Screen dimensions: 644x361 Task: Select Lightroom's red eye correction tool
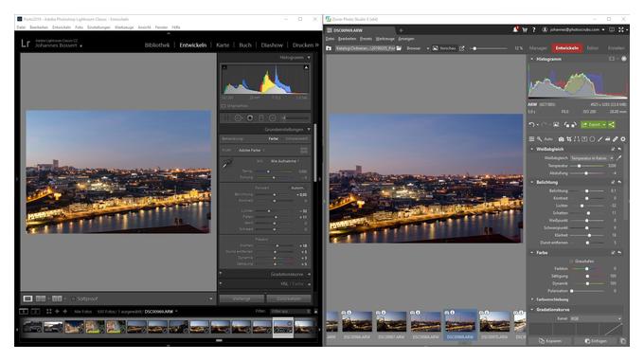pyautogui.click(x=250, y=117)
